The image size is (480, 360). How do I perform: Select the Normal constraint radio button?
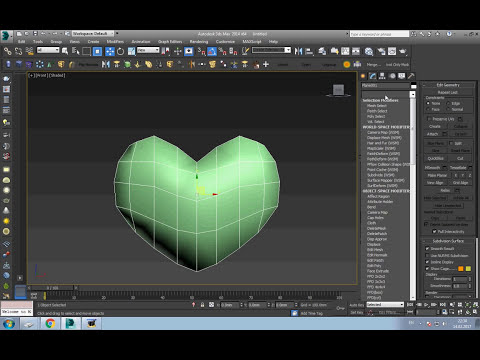448,109
